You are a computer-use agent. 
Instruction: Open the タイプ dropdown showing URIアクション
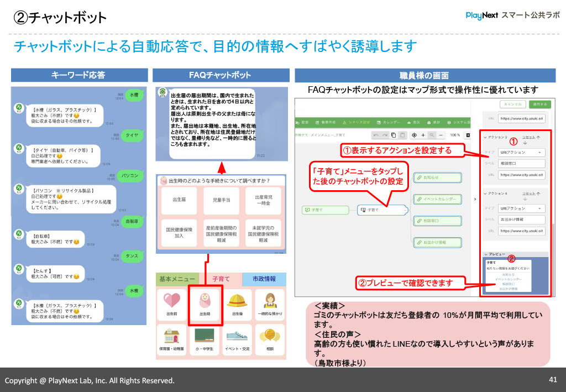click(x=521, y=152)
